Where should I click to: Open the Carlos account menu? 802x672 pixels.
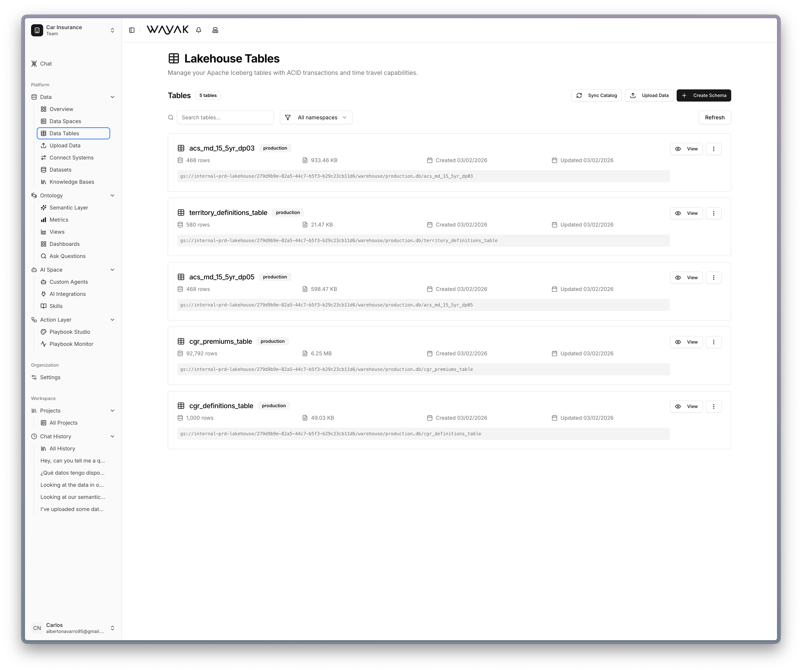(x=73, y=628)
